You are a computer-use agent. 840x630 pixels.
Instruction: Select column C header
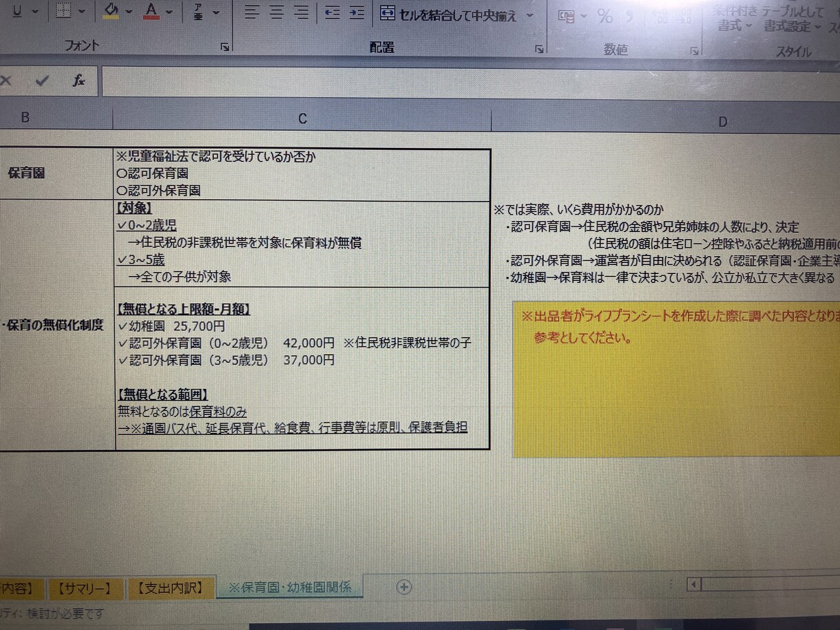click(302, 118)
